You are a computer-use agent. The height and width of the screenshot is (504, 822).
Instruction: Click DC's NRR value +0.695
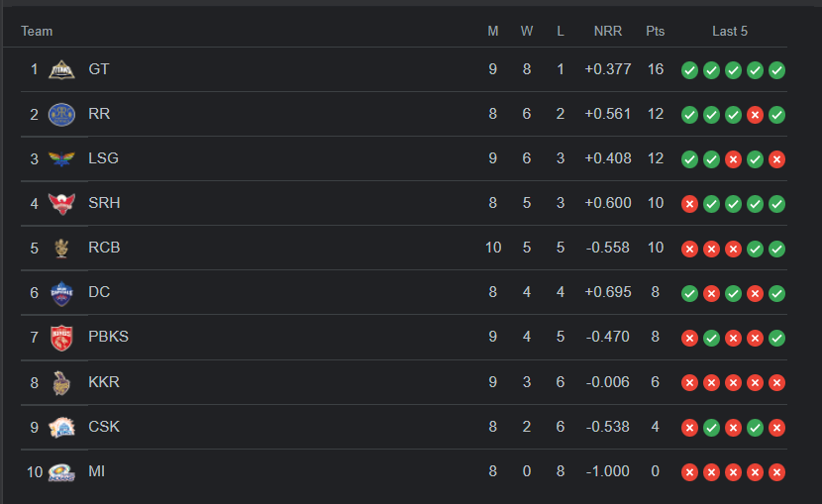pyautogui.click(x=607, y=292)
